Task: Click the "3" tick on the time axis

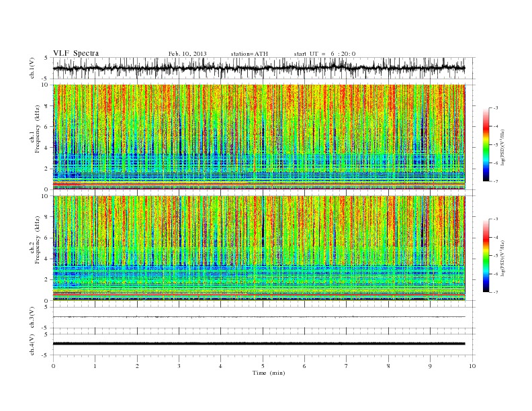Action: 179,366
